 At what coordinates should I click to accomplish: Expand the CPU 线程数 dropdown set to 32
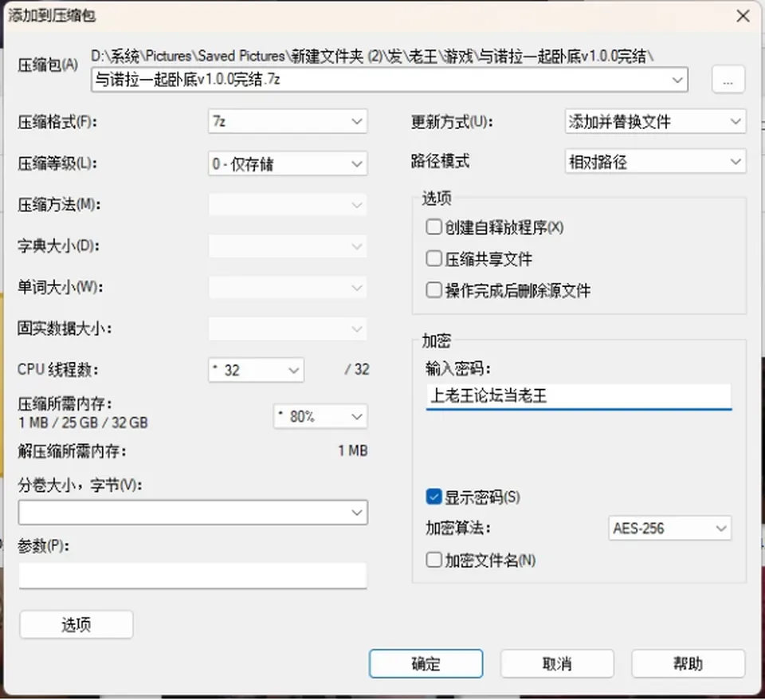[256, 370]
